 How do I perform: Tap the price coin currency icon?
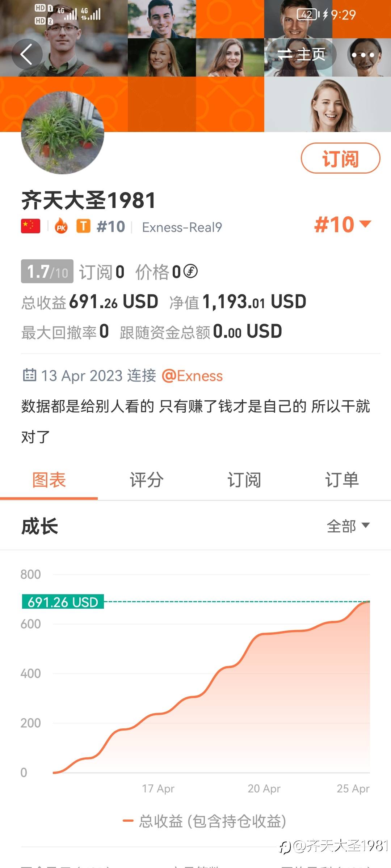tap(190, 271)
